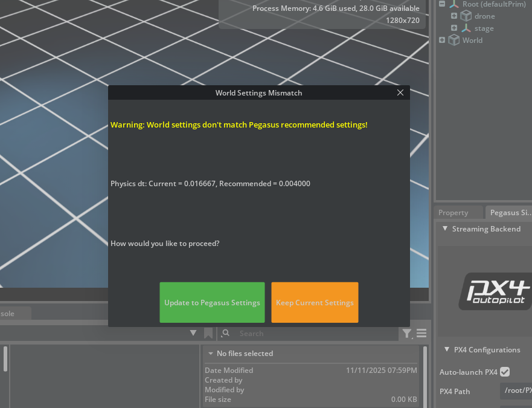Viewport: 532px width, 408px height.
Task: Choose Keep Current Settings button
Action: tap(315, 303)
